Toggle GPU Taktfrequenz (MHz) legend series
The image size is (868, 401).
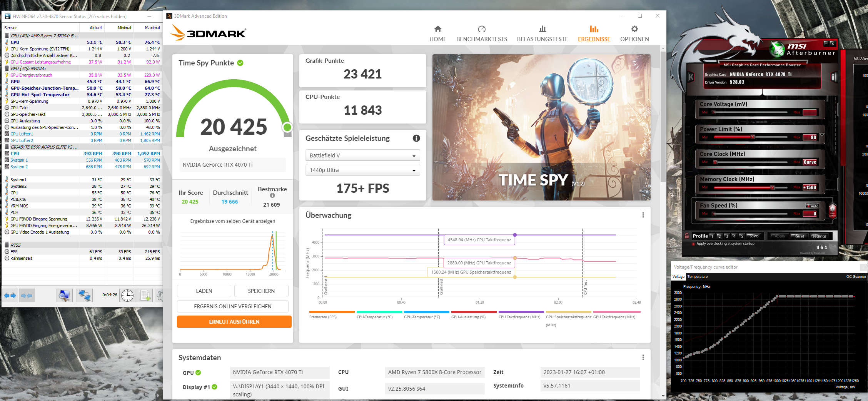coord(616,315)
